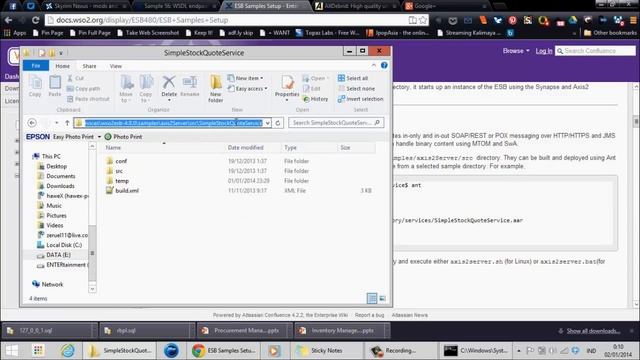
Task: Click Atlassian News link
Action: (410, 315)
